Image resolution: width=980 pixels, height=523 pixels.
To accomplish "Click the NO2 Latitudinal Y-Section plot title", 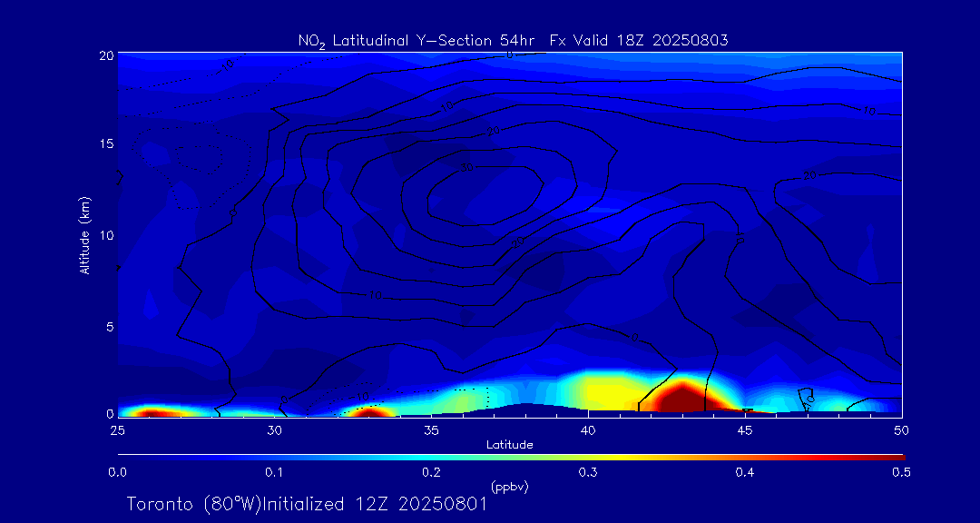I will coord(513,40).
